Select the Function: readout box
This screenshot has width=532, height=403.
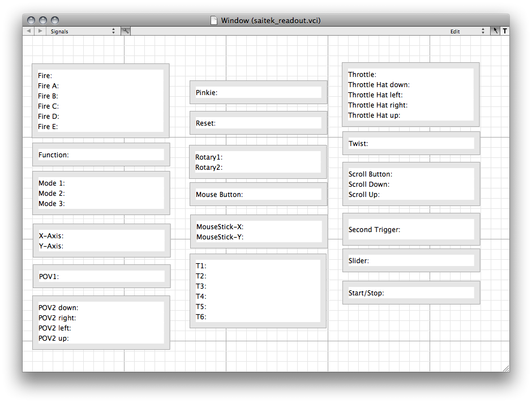point(101,155)
